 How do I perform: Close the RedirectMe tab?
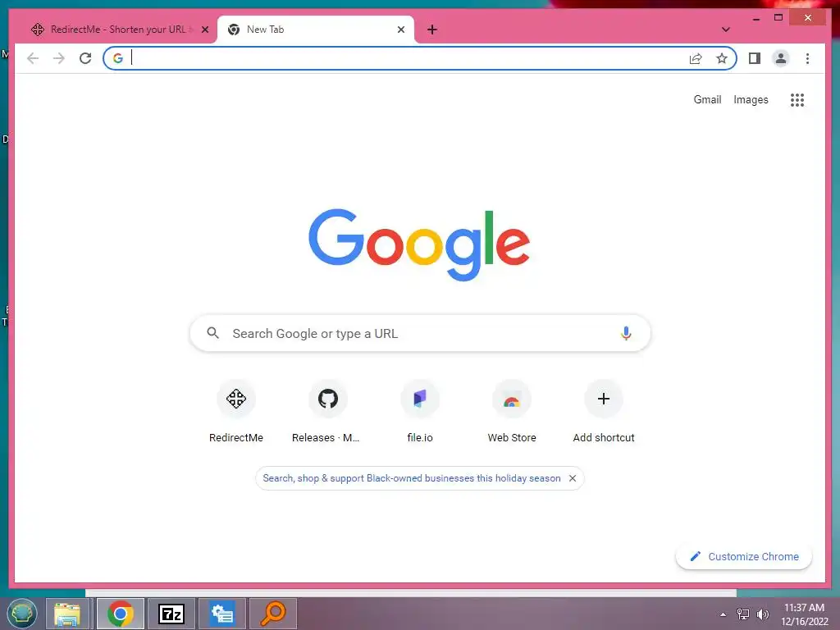point(204,30)
